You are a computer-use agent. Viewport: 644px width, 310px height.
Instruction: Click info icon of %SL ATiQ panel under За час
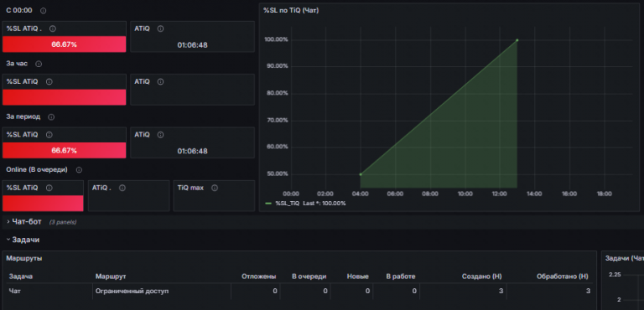click(49, 82)
